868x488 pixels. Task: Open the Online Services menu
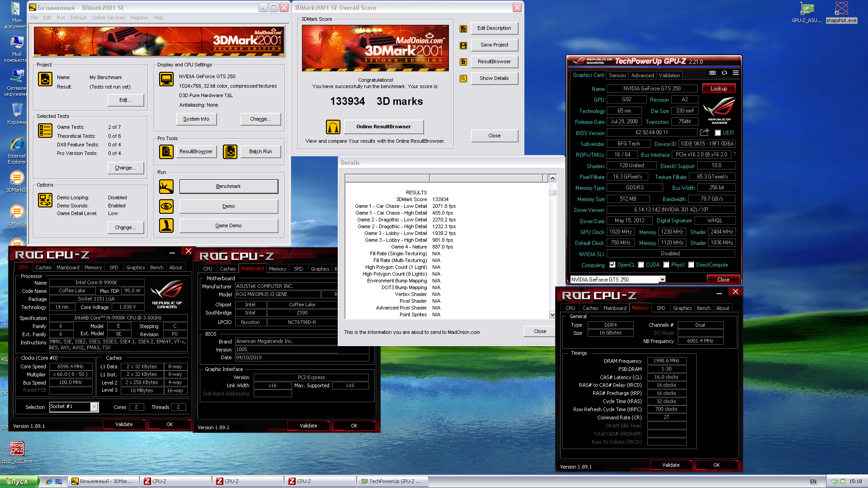pos(108,18)
